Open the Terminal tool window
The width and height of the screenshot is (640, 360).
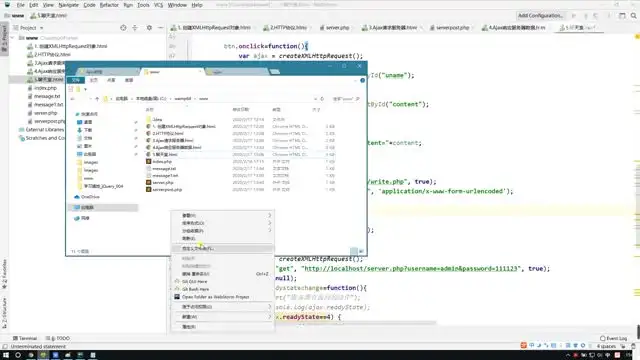[24, 338]
